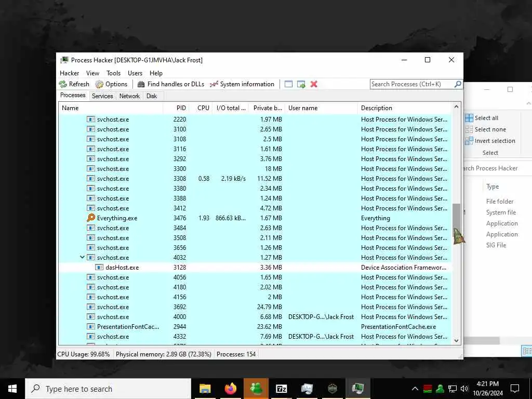Click the taskbar search box

coord(108,389)
